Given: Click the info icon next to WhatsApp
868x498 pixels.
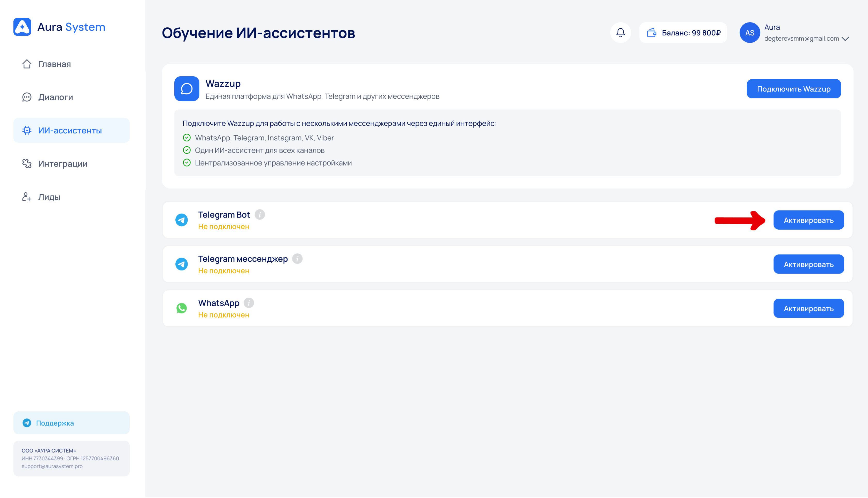Looking at the screenshot, I should tap(249, 303).
